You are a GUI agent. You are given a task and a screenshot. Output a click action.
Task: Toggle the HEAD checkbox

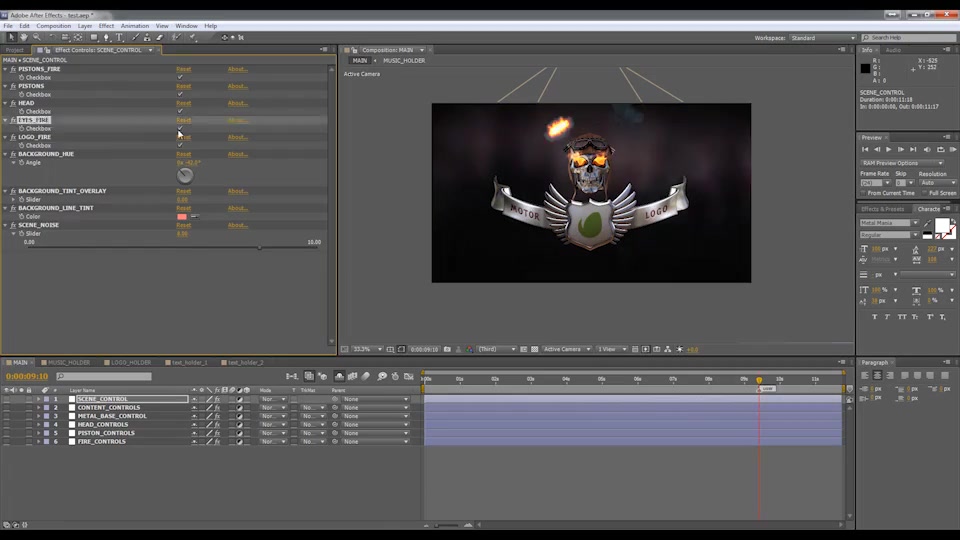tap(180, 111)
